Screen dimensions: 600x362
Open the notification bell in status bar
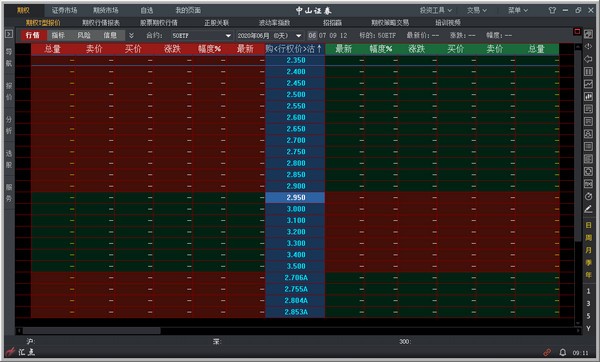coord(562,352)
